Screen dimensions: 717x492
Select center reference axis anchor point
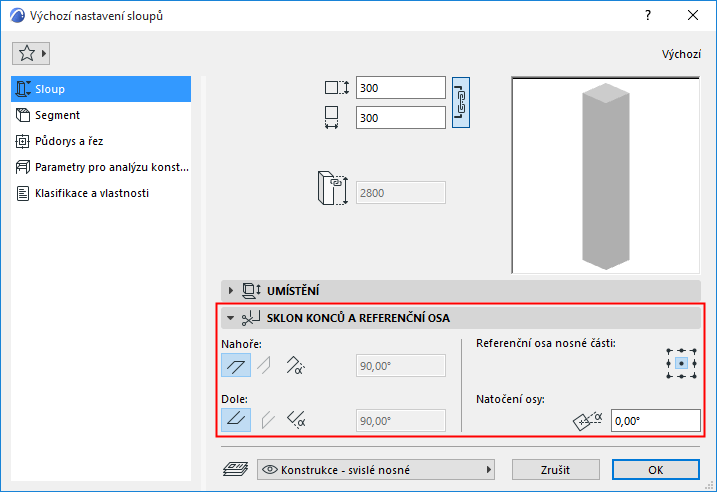pyautogui.click(x=681, y=364)
